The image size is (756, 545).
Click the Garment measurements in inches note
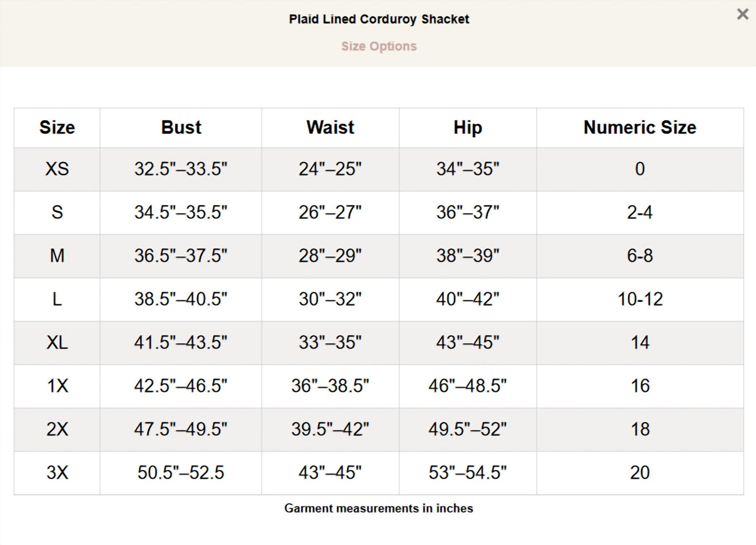[379, 508]
